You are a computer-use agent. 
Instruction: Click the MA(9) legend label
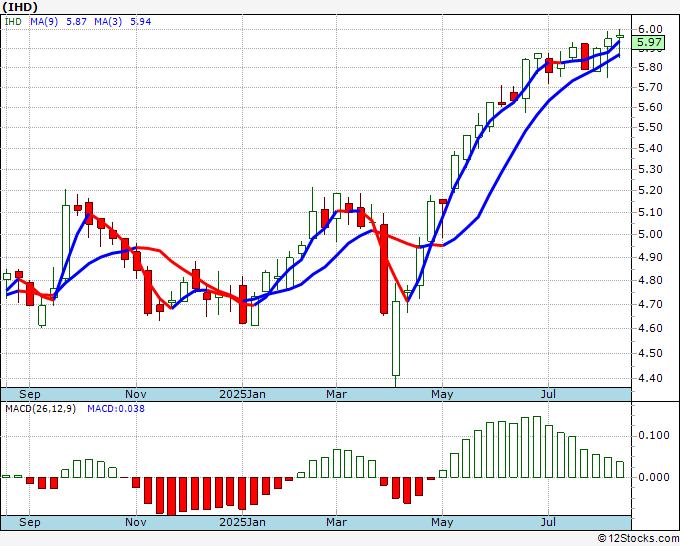(44, 22)
